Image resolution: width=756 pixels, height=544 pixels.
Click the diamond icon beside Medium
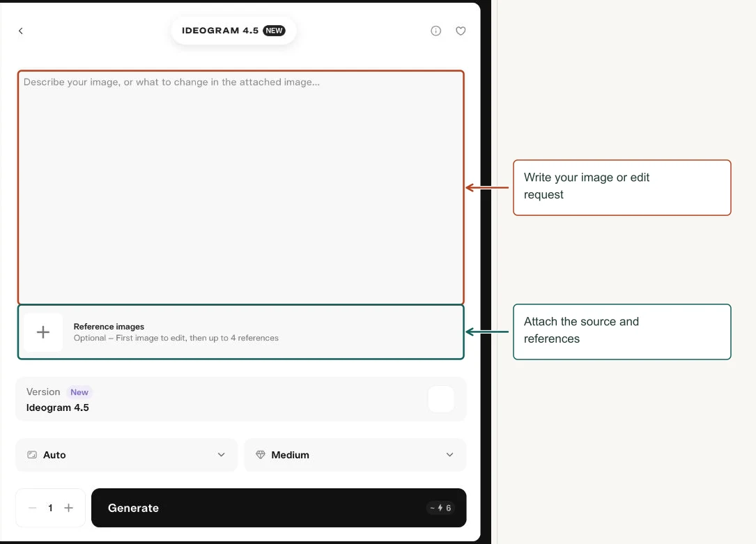tap(261, 455)
